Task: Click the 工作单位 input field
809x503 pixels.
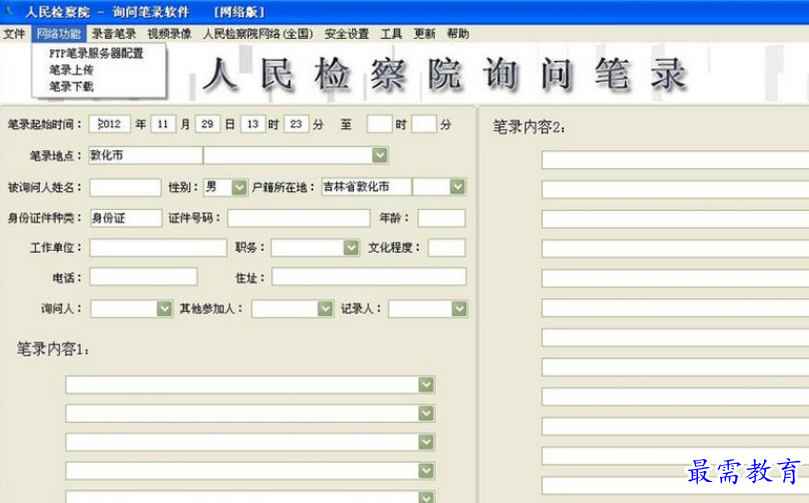Action: [158, 248]
